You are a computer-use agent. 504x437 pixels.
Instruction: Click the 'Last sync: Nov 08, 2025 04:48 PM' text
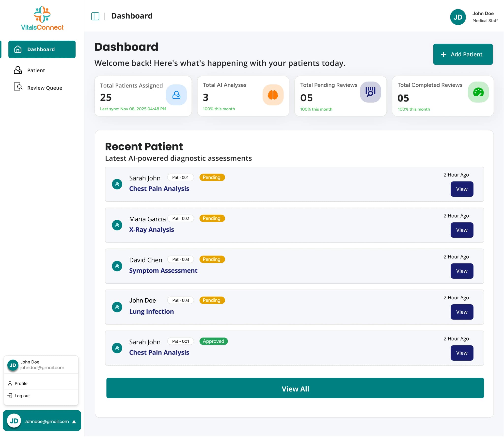(x=133, y=109)
